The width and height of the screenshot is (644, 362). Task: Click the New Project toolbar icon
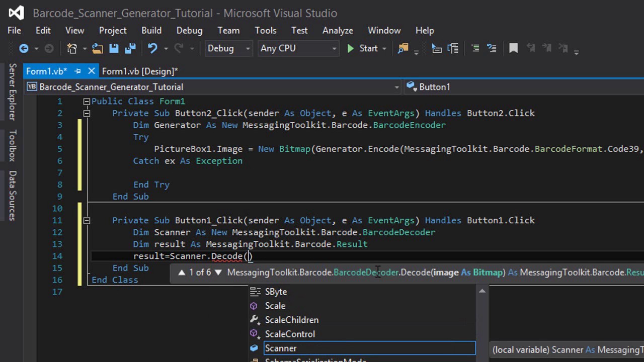pyautogui.click(x=72, y=48)
